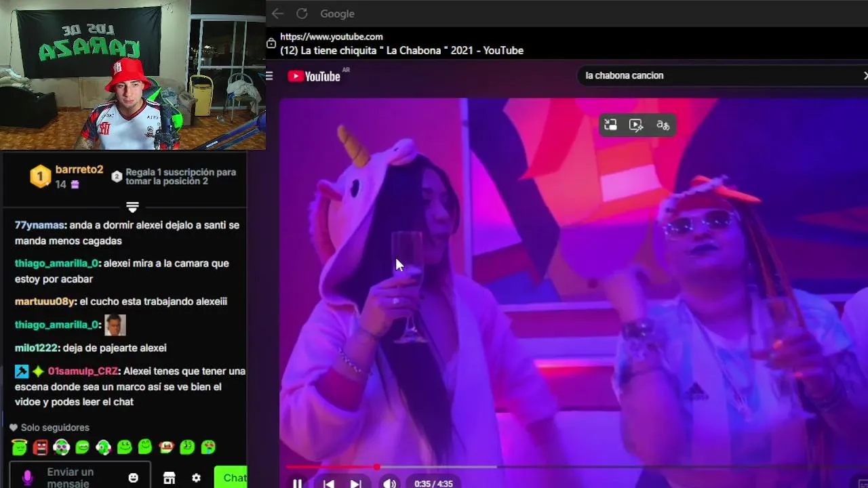
Task: Open chat settings gear
Action: point(196,478)
